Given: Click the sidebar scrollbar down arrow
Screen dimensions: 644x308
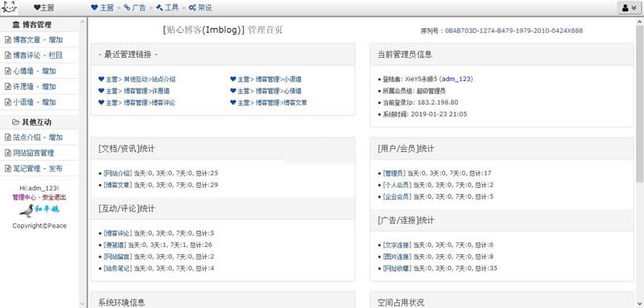Looking at the screenshot, I should click(x=82, y=304).
